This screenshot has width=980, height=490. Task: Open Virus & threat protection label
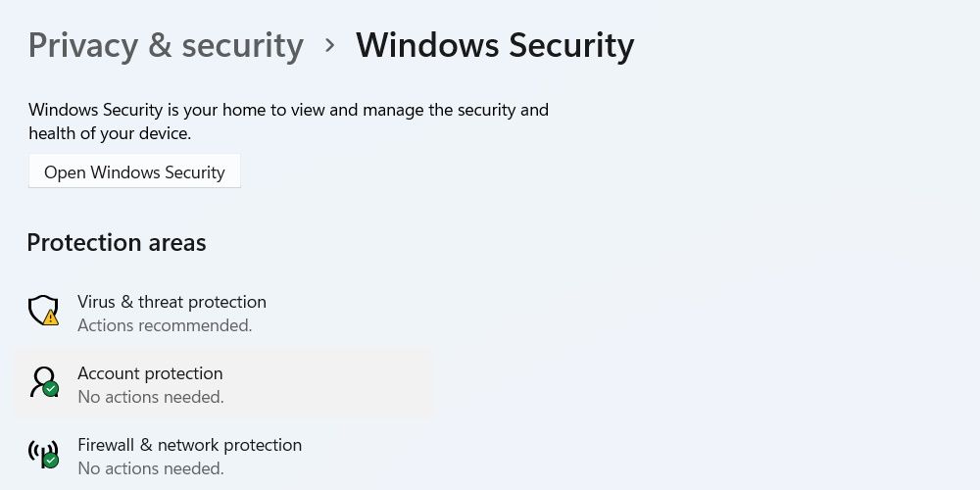171,302
